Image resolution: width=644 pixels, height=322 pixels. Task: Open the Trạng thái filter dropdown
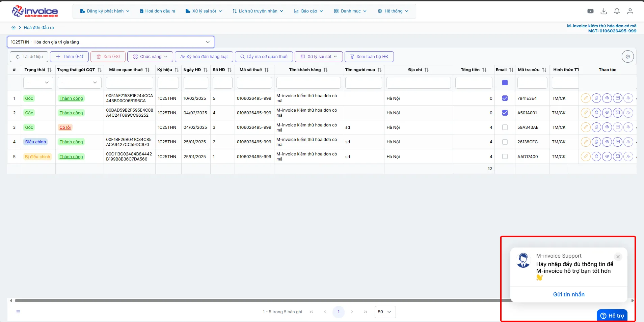coord(38,83)
